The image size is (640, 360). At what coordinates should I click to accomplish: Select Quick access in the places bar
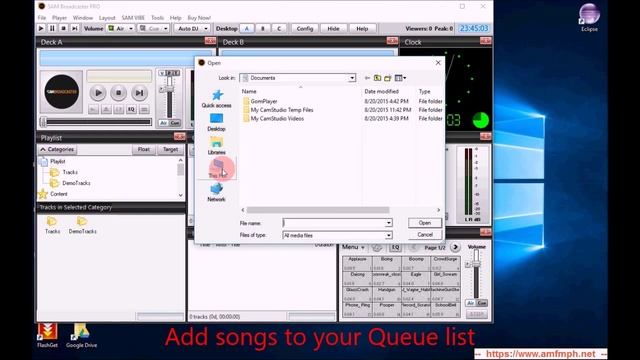tap(216, 99)
